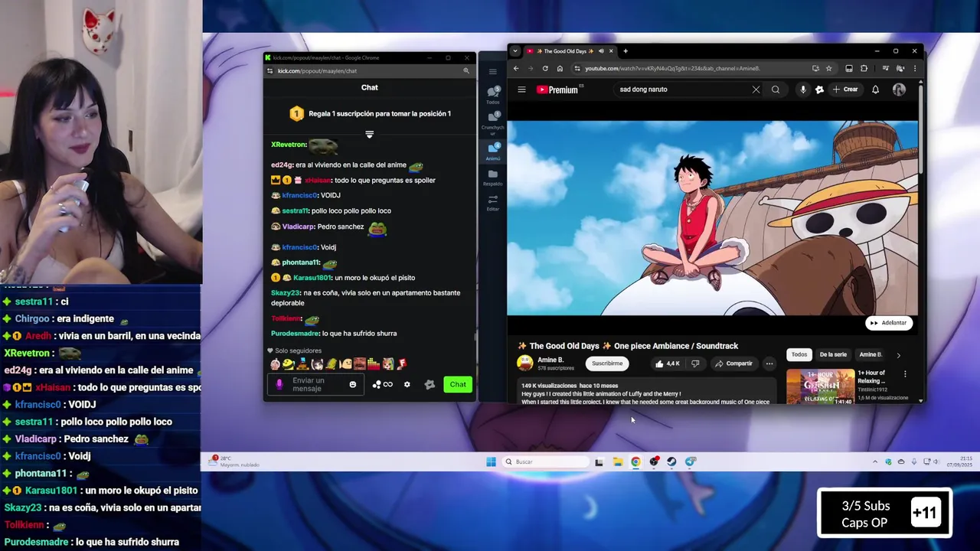Image resolution: width=980 pixels, height=551 pixels.
Task: Reload the YouTube page
Action: pos(545,68)
